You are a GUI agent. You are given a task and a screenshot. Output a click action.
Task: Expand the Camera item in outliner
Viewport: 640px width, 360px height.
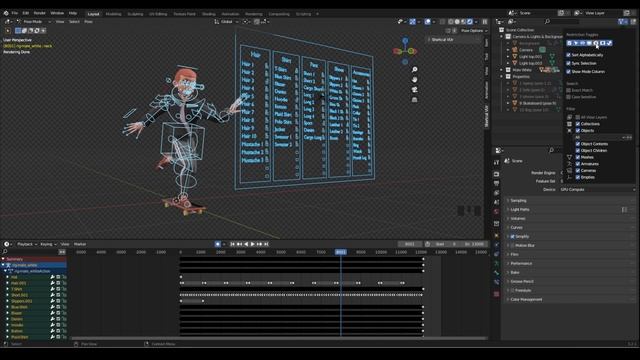[508, 50]
